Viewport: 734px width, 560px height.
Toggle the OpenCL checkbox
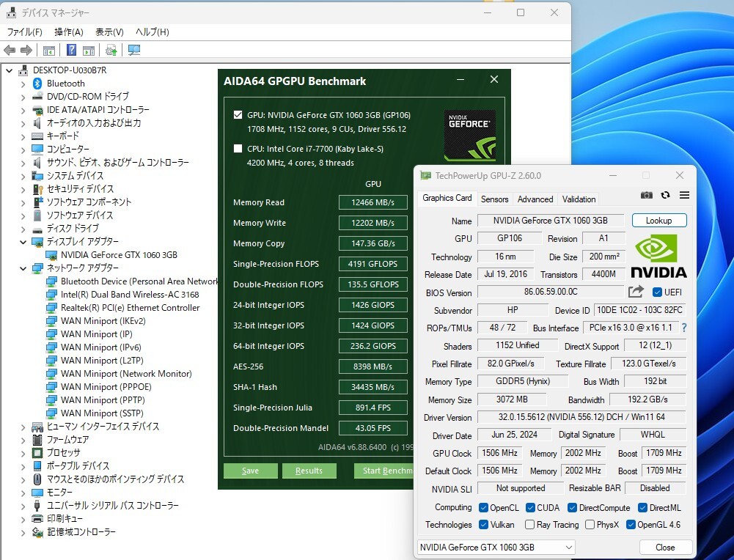(x=483, y=508)
